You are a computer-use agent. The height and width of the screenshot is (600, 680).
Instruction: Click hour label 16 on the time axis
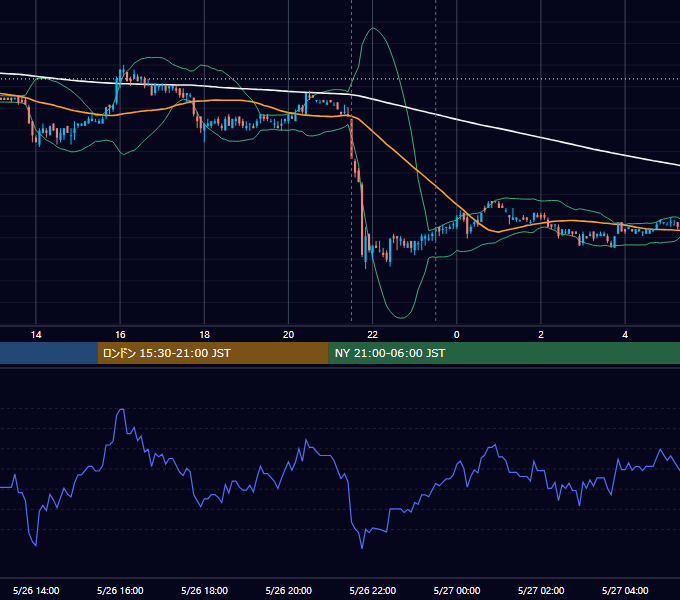[x=120, y=335]
